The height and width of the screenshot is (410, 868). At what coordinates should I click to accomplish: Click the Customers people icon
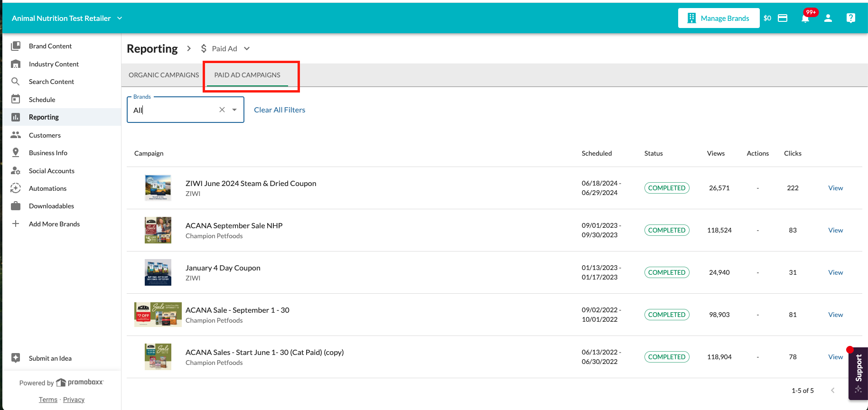tap(16, 135)
